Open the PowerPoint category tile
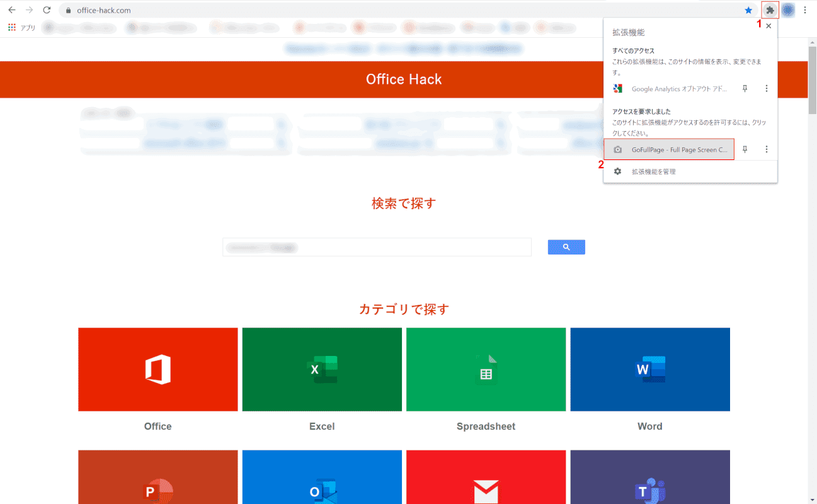Viewport: 817px width, 504px height. (158, 477)
